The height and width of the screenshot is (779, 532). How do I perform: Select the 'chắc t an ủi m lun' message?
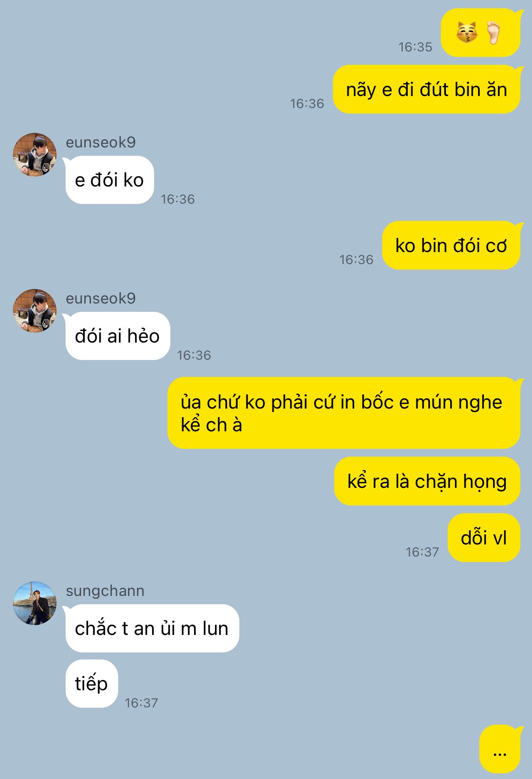point(152,629)
